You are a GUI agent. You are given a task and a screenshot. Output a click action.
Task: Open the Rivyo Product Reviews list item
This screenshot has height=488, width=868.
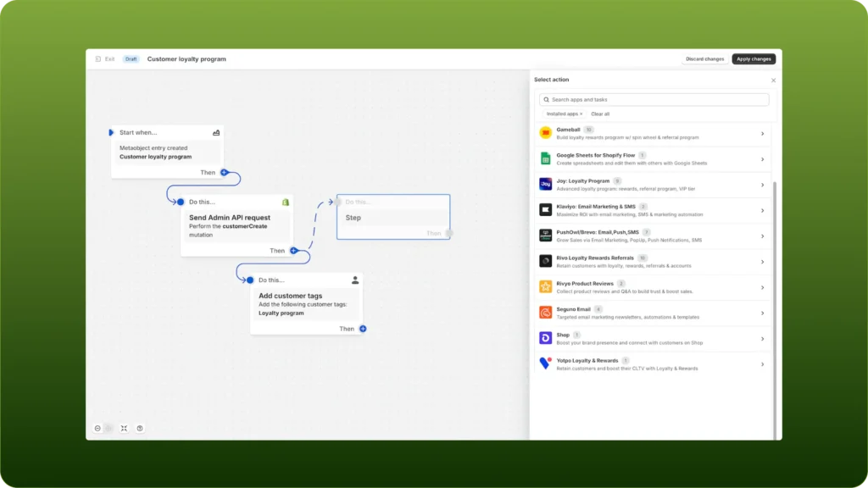coord(653,287)
